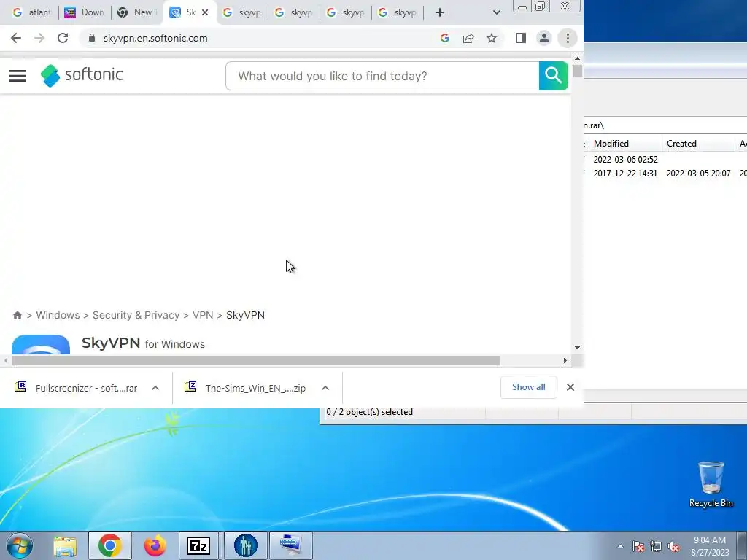The image size is (747, 560).
Task: Click vertical scrollbar down arrow
Action: point(577,348)
